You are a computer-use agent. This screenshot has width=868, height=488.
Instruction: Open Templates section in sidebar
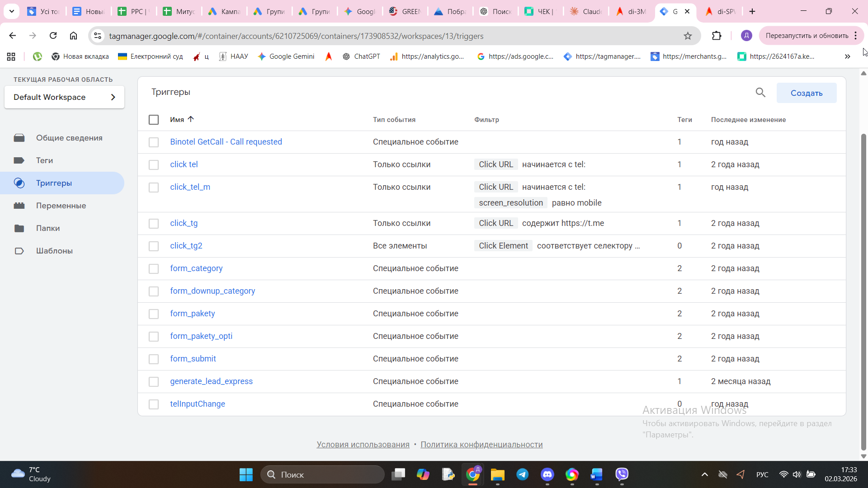click(x=54, y=251)
